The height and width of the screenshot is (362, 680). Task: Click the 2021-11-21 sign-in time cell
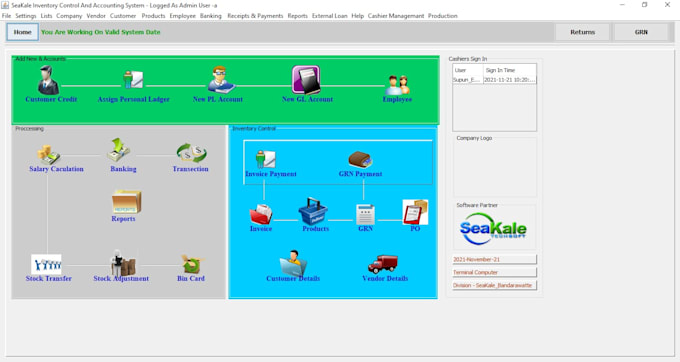[x=510, y=80]
